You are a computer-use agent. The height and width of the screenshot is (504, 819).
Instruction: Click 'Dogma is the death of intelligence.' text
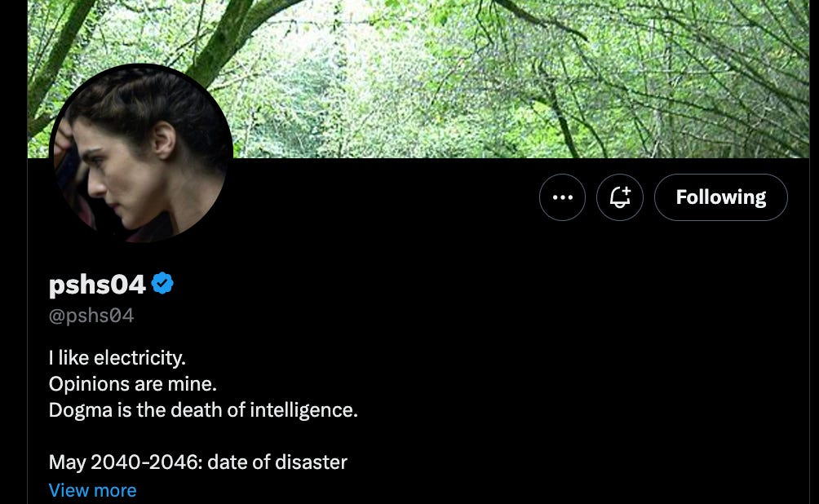tap(203, 410)
